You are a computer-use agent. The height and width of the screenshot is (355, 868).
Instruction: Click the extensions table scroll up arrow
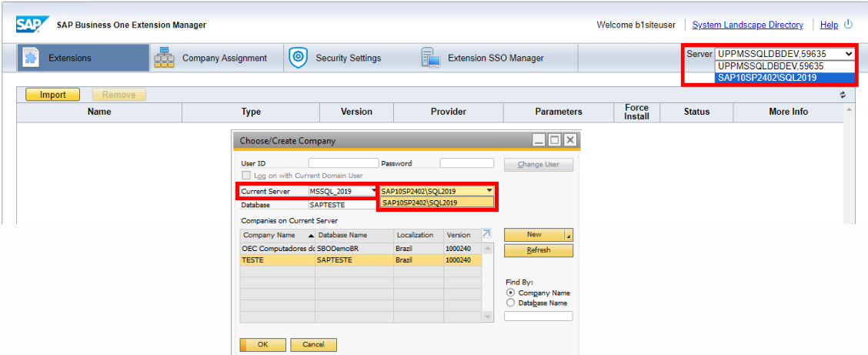pyautogui.click(x=848, y=109)
